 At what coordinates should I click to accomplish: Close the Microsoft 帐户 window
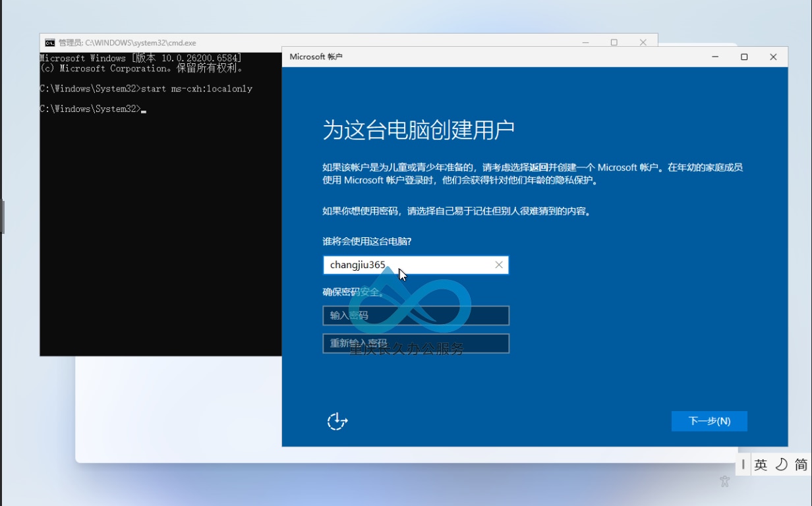tap(773, 57)
